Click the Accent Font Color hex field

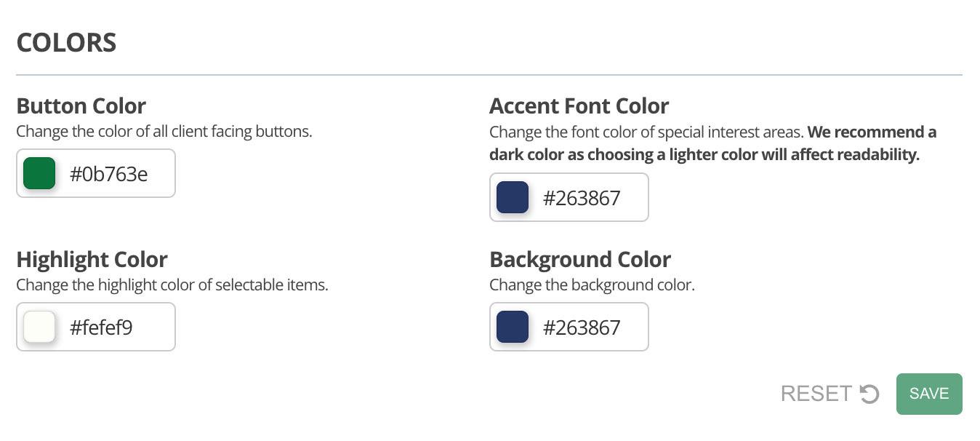pos(582,198)
